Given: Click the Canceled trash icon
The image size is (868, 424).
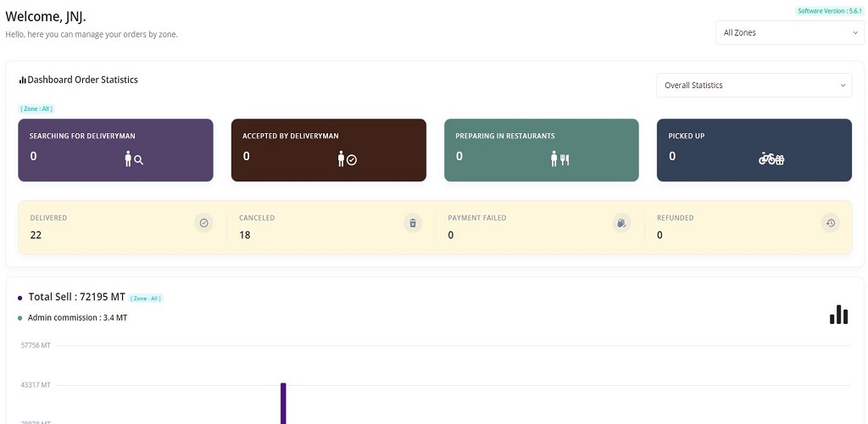Looking at the screenshot, I should tap(413, 223).
